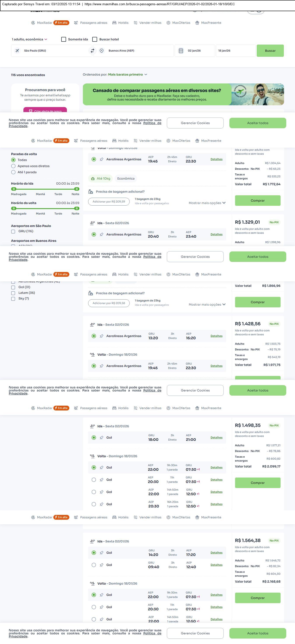295x644 pixels.
Task: Click the swap origin and destination arrows icon
Action: pyautogui.click(x=92, y=51)
